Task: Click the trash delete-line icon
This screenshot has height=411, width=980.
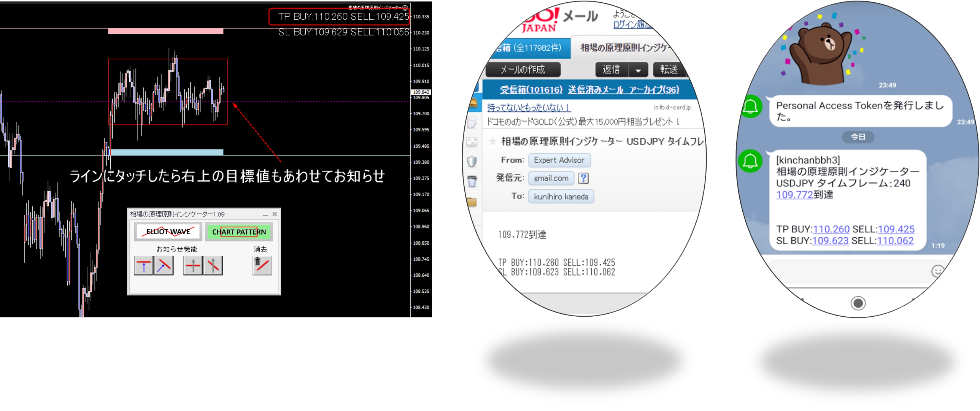Action: tap(262, 265)
